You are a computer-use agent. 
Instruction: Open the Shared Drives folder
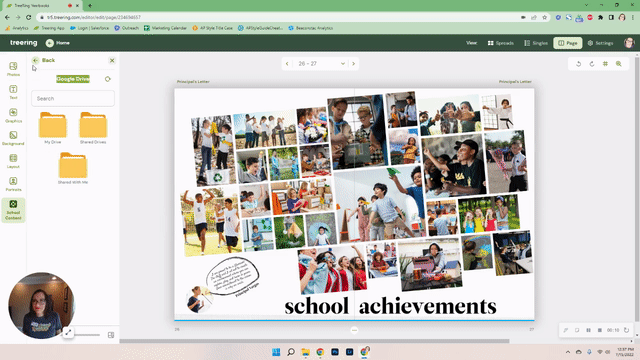tap(93, 128)
